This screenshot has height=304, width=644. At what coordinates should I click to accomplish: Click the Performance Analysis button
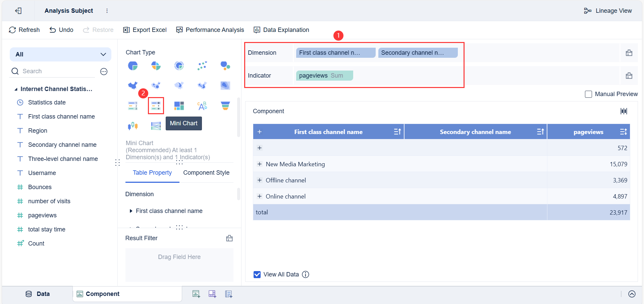pyautogui.click(x=210, y=30)
